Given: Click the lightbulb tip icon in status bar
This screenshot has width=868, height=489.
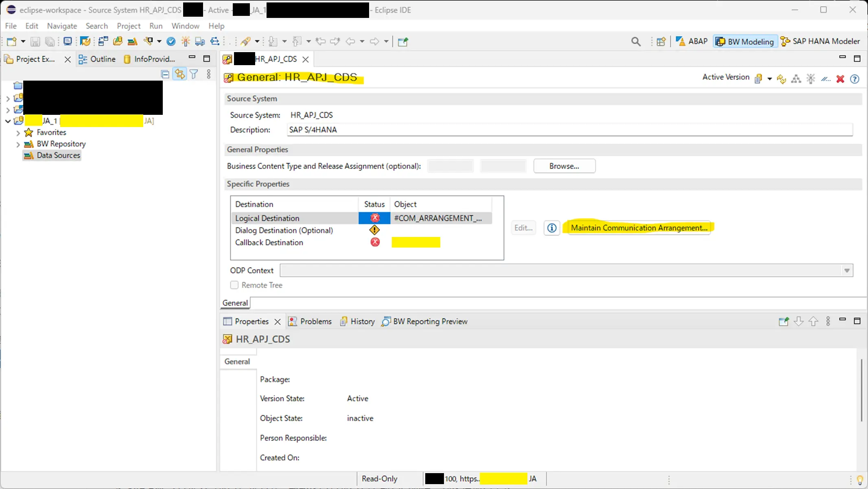Looking at the screenshot, I should [x=860, y=480].
